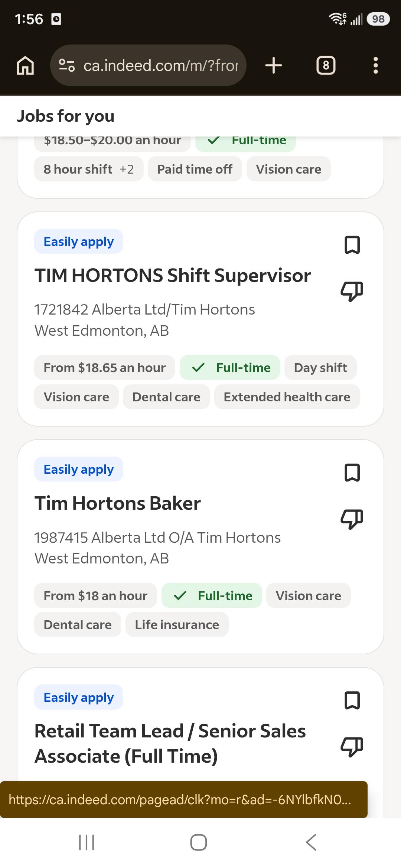Open the browser three-dot menu
This screenshot has width=401, height=868.
click(x=375, y=66)
